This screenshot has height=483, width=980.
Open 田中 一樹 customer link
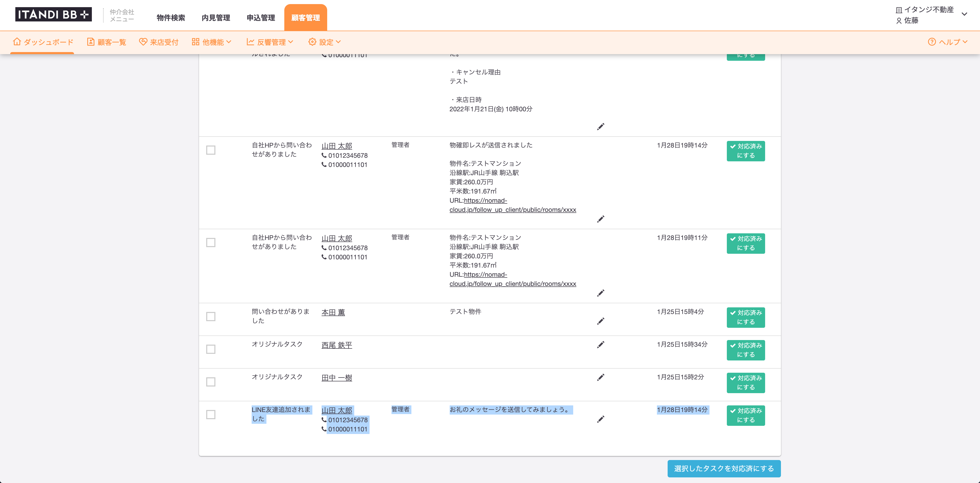point(337,378)
